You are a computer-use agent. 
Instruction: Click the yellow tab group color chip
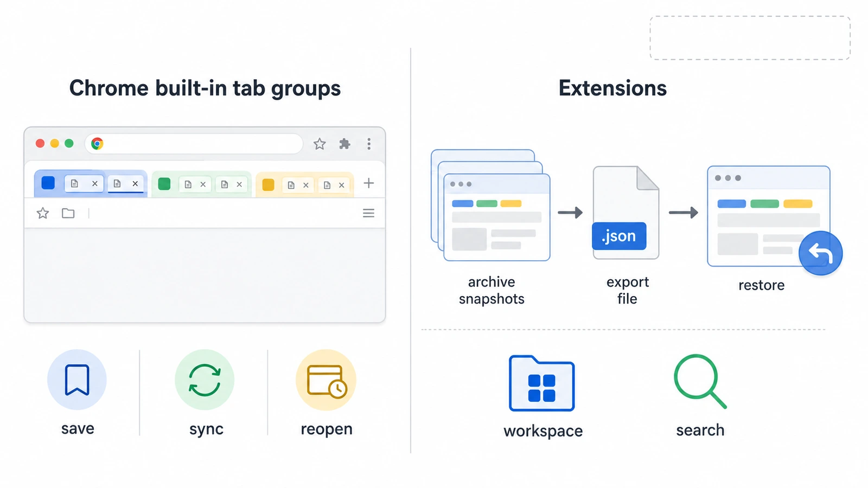pyautogui.click(x=268, y=185)
